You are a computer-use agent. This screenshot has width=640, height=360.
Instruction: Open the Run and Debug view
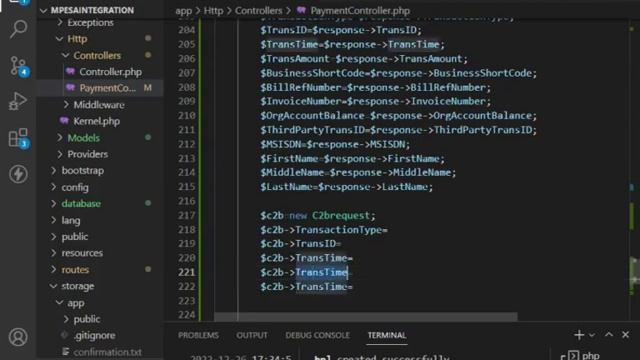pos(18,101)
